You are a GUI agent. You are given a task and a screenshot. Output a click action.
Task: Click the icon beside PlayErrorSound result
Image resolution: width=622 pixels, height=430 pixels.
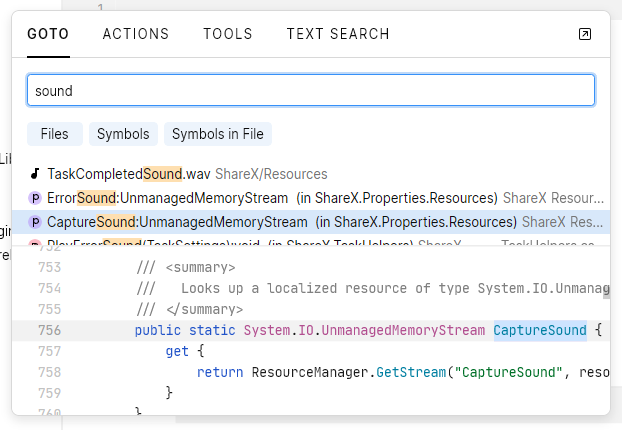(x=35, y=243)
